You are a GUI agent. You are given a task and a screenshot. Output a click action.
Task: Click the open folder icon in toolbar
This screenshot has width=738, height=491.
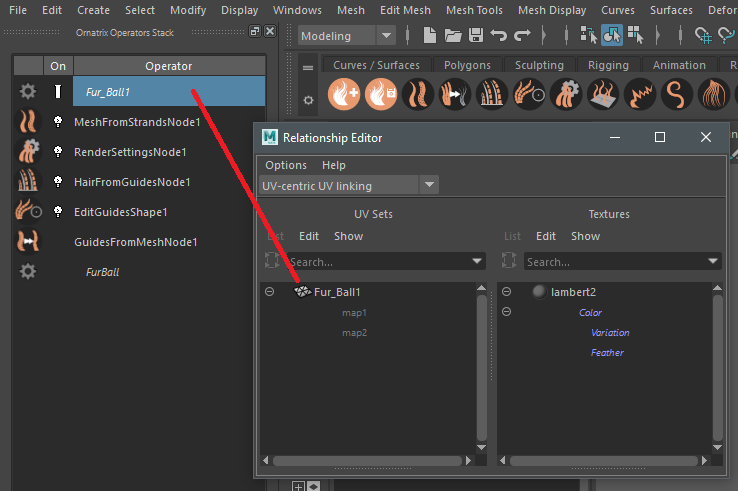pyautogui.click(x=453, y=36)
